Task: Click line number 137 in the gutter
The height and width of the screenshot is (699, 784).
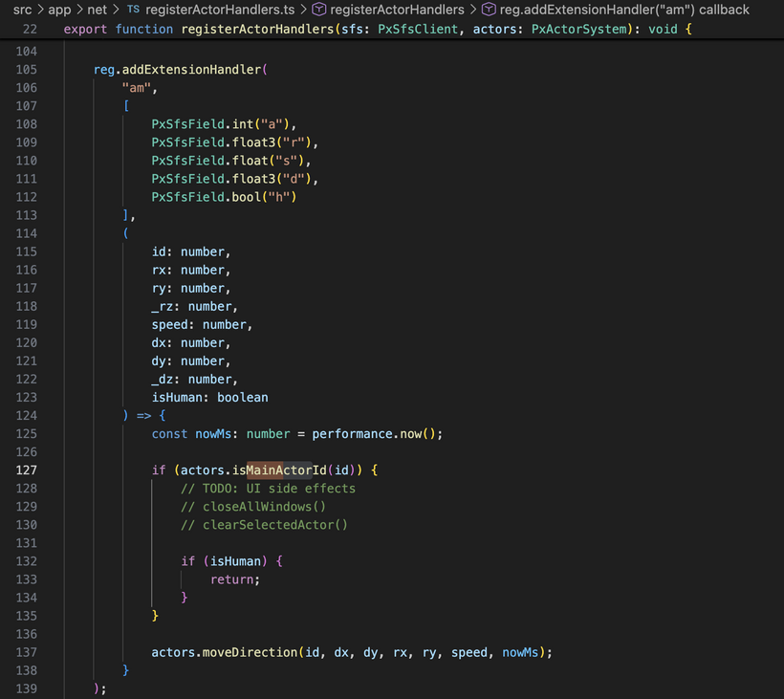Action: coord(27,652)
